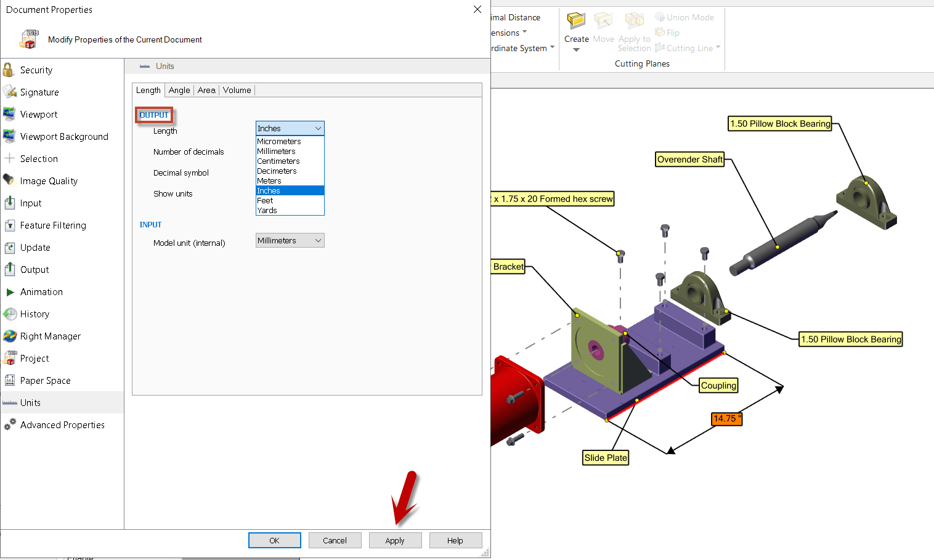Choose Centimeters from the units list
Screen dimensions: 934x560
tap(278, 161)
